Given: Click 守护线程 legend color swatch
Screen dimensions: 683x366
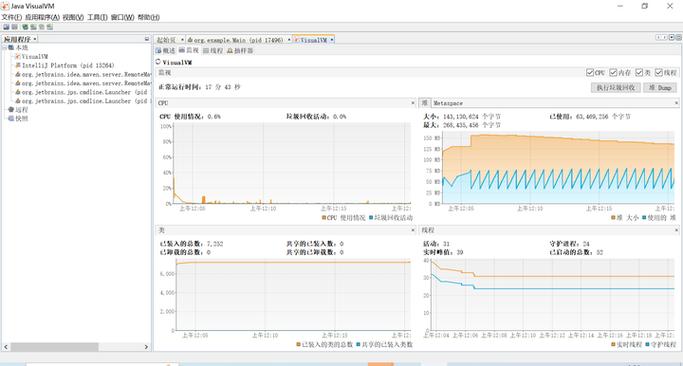Looking at the screenshot, I should point(648,344).
